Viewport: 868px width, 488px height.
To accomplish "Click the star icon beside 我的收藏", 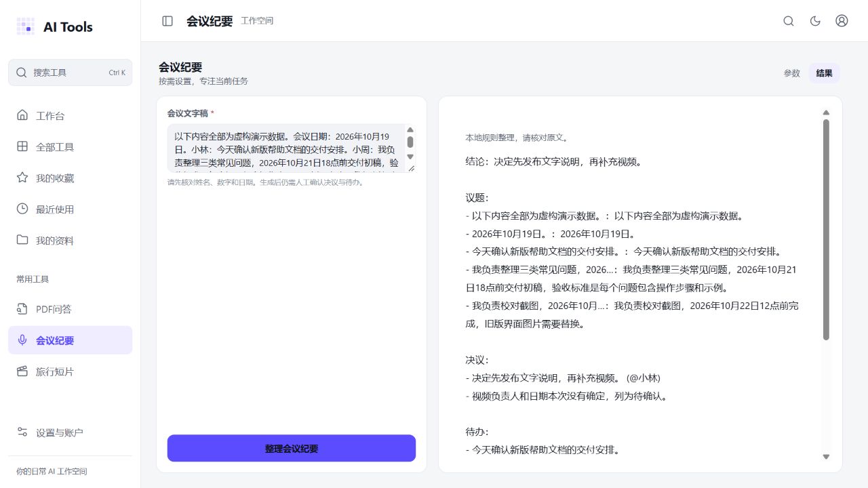I will 22,178.
